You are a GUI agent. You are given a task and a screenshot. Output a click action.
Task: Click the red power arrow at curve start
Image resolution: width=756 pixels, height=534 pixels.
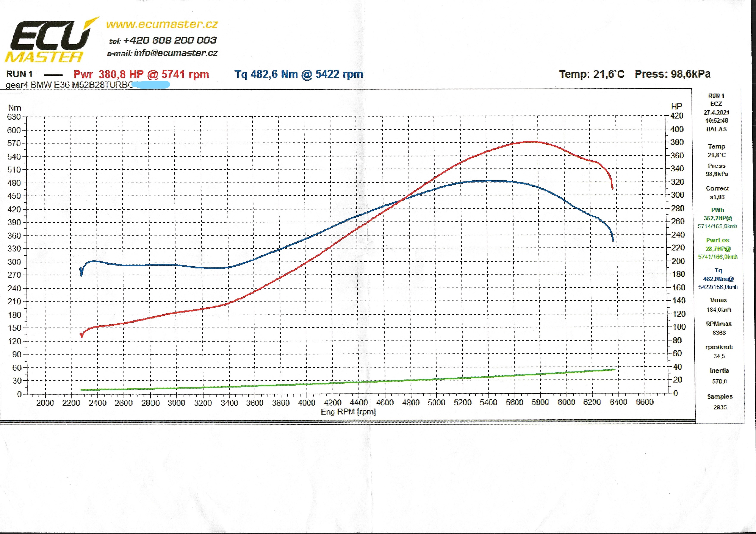point(82,336)
